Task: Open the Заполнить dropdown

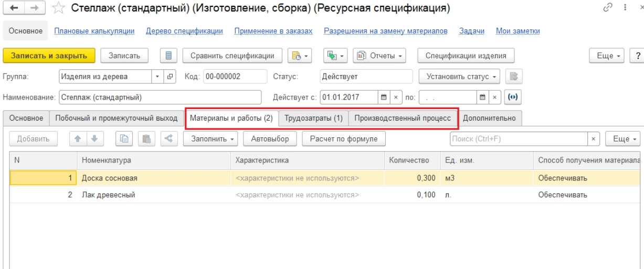Action: [211, 139]
